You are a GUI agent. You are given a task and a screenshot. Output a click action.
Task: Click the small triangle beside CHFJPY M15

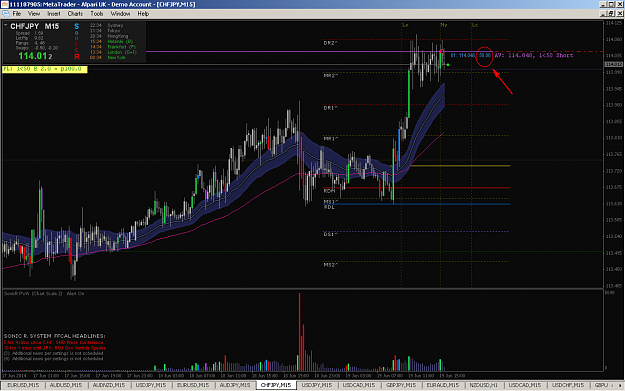pyautogui.click(x=6, y=26)
